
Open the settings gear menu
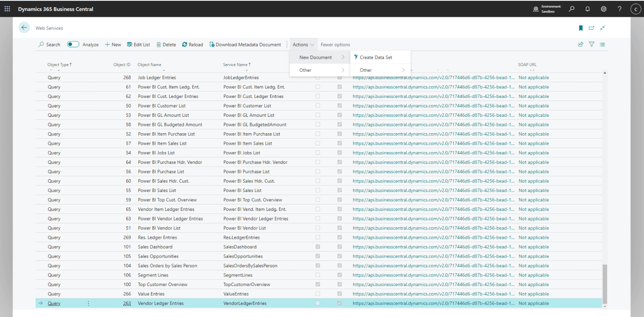coord(604,9)
